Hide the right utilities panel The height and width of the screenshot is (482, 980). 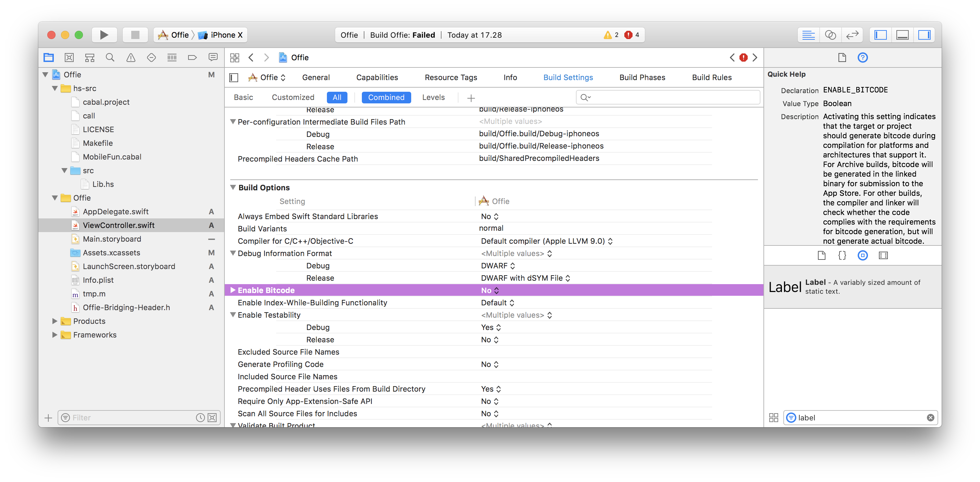tap(924, 35)
